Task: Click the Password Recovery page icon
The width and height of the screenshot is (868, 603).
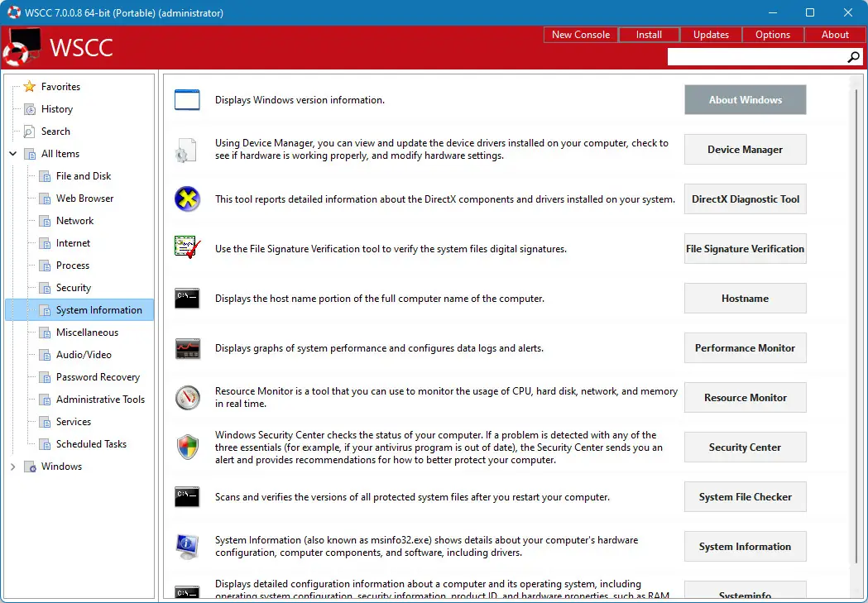Action: pos(45,377)
